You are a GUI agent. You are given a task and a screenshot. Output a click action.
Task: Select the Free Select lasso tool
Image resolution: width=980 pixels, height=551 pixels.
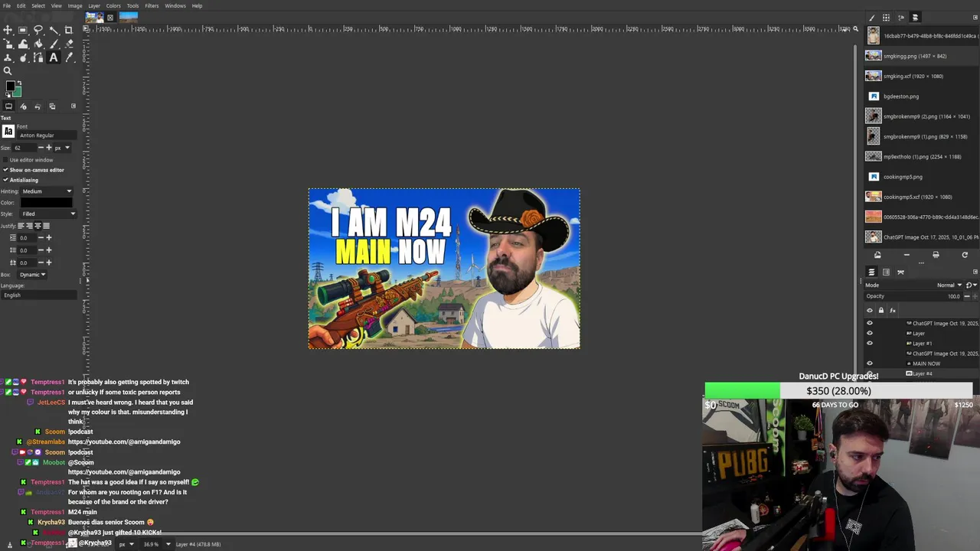[x=38, y=30]
